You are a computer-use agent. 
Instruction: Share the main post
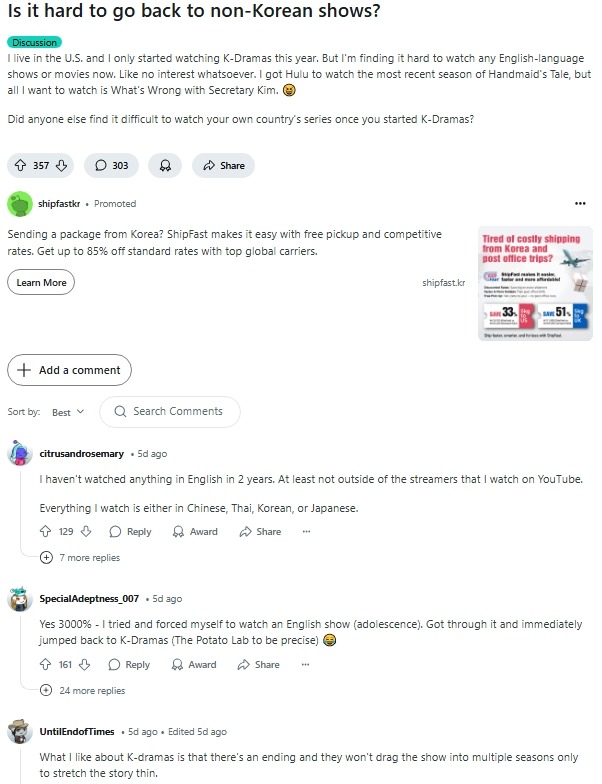[x=223, y=166]
